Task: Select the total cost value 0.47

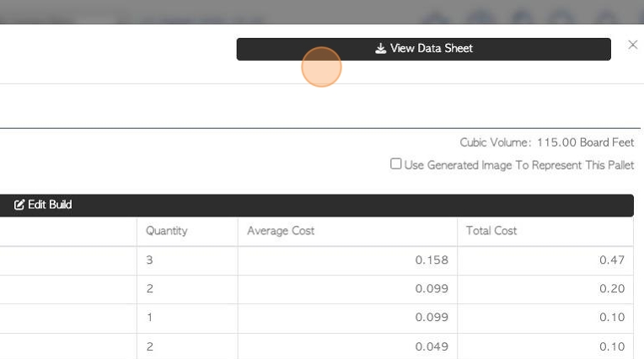Action: (x=612, y=260)
